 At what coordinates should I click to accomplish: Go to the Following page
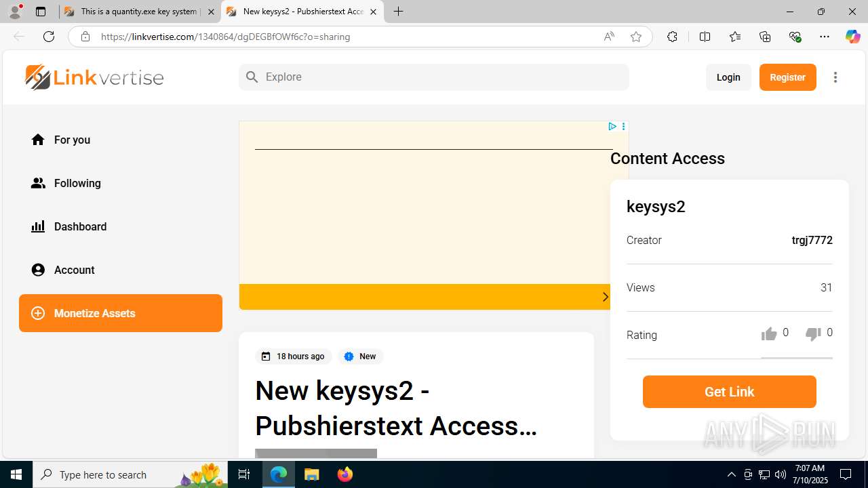pyautogui.click(x=77, y=183)
